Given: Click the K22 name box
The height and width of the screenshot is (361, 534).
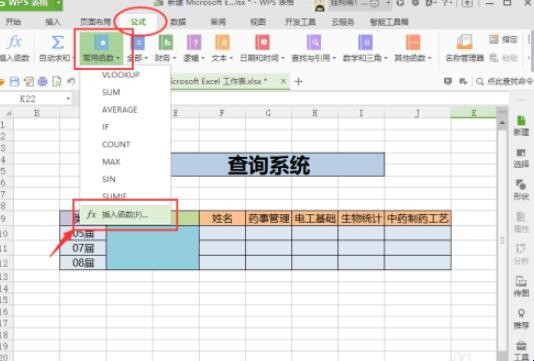Looking at the screenshot, I should (31, 99).
